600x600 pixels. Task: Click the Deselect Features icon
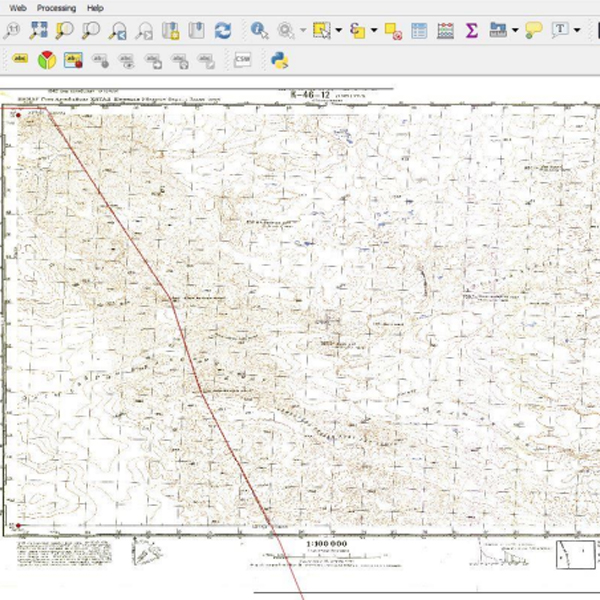coord(393,31)
